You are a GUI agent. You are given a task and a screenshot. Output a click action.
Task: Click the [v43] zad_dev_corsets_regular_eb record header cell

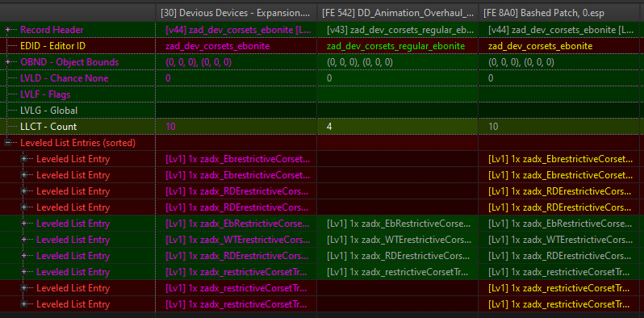point(400,30)
